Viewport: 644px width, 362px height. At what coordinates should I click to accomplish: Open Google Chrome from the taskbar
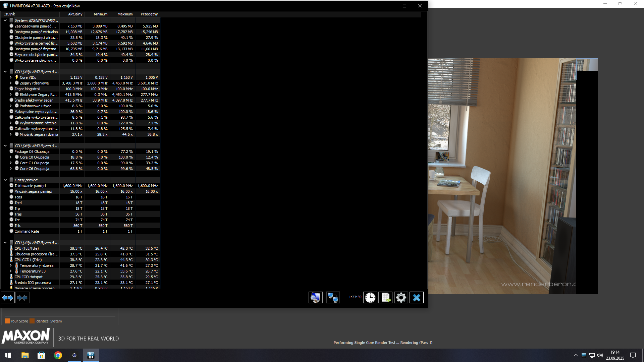pyautogui.click(x=58, y=355)
